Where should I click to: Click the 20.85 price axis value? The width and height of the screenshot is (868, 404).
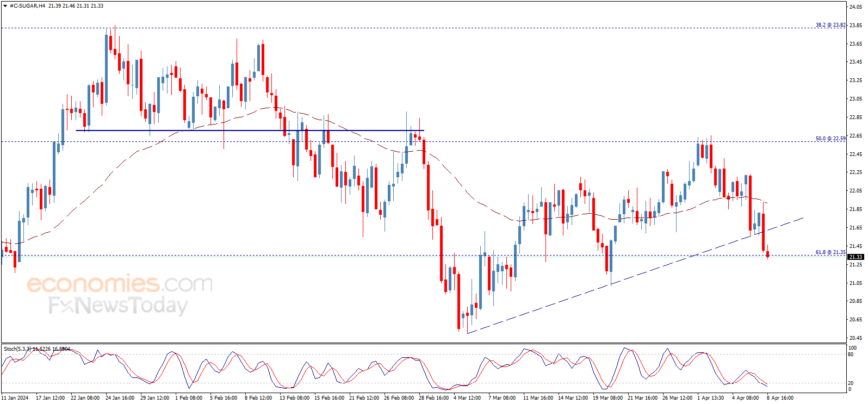coord(855,301)
